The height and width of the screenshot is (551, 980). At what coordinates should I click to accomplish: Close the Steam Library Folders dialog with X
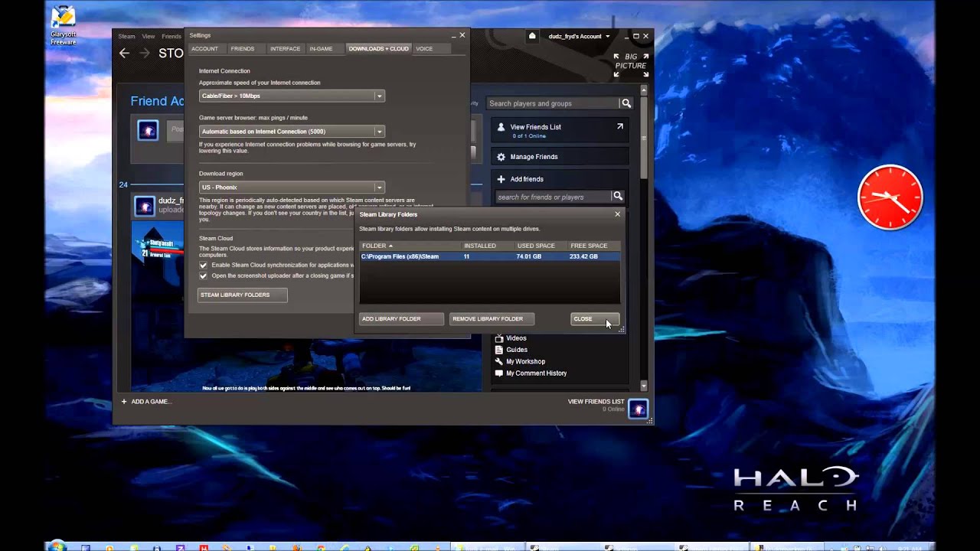(x=617, y=214)
